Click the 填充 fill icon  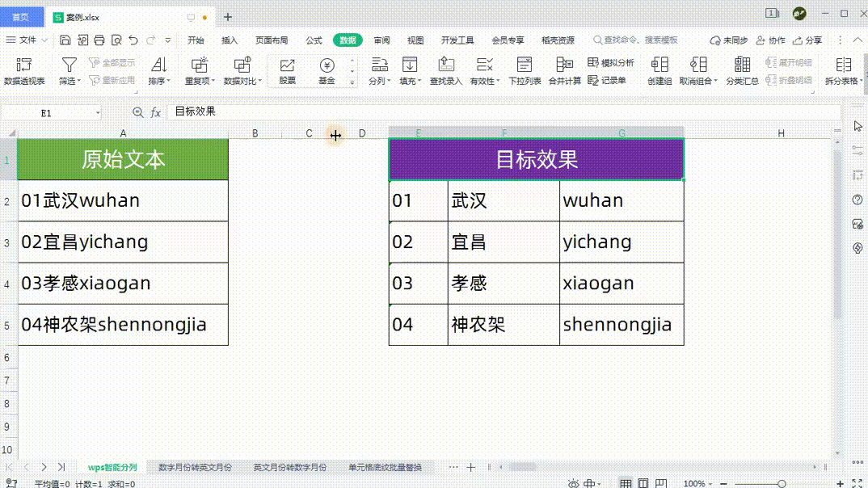[x=410, y=65]
